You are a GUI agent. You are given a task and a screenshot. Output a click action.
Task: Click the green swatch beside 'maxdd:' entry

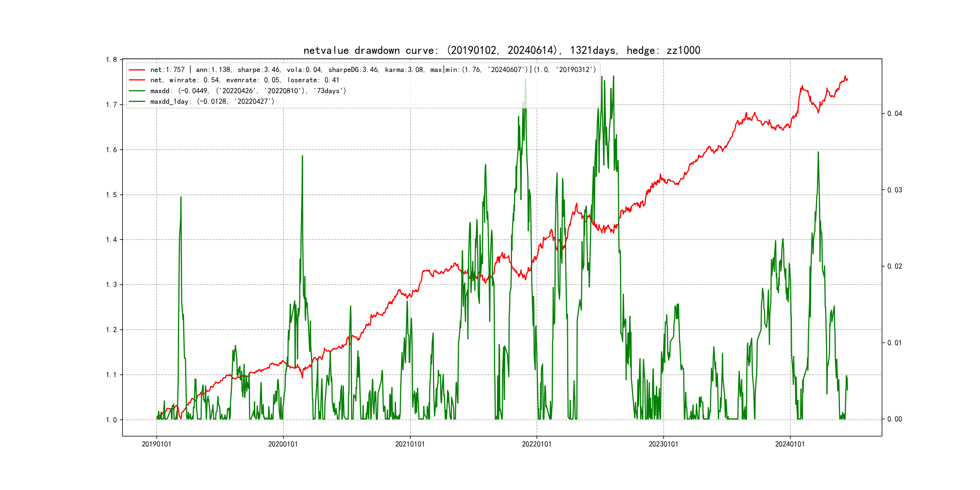(137, 91)
